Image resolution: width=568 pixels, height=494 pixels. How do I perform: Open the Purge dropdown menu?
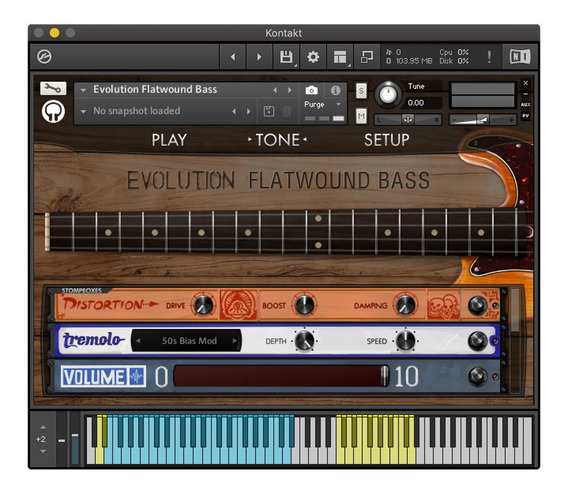pyautogui.click(x=322, y=104)
